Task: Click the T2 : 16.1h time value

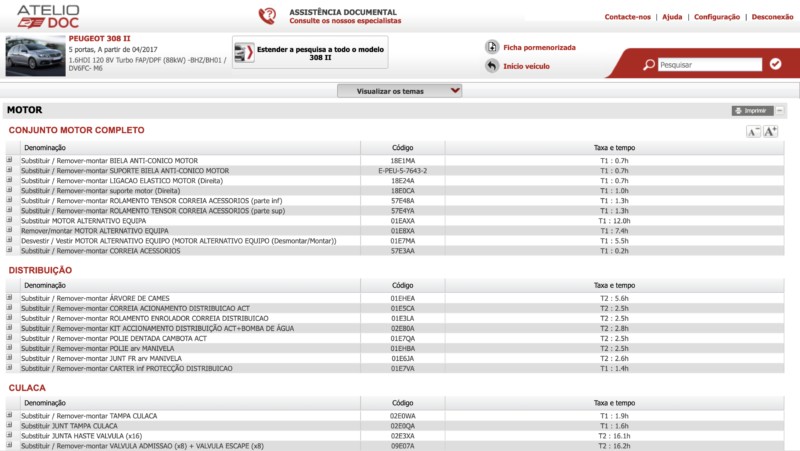Action: coord(614,436)
